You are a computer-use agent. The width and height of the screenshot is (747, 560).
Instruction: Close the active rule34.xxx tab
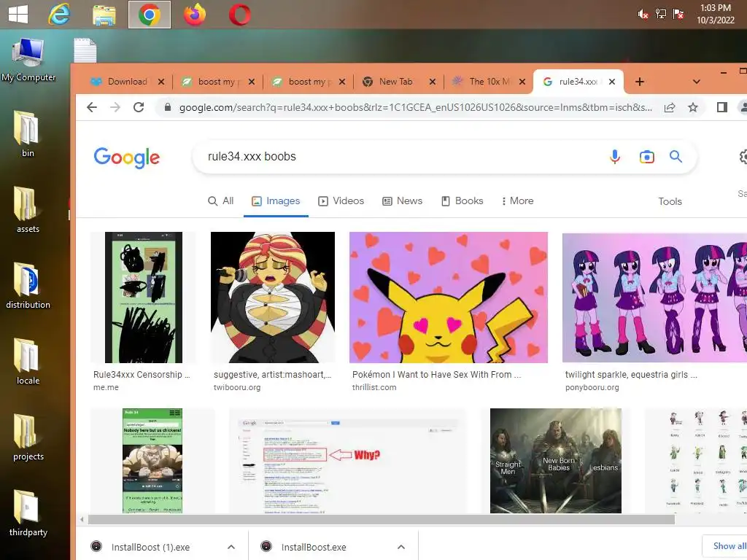[612, 82]
